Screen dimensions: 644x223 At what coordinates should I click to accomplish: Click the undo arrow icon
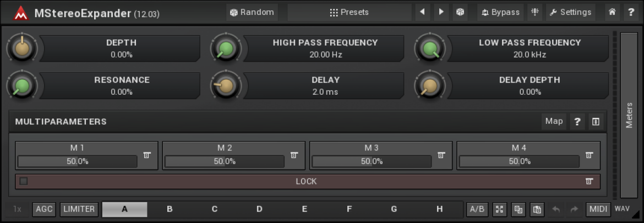[x=556, y=209]
